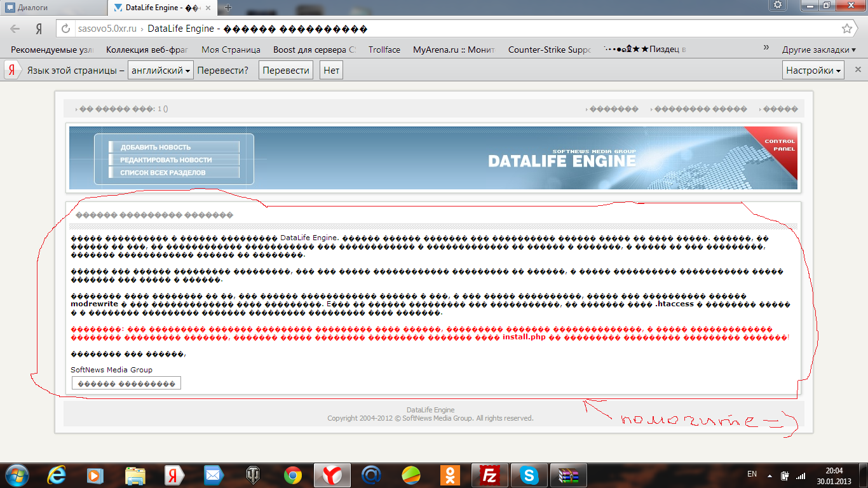Screen dimensions: 868x488
Task: Open 'Коллекция веб-фраг' bookmark
Action: tap(147, 50)
